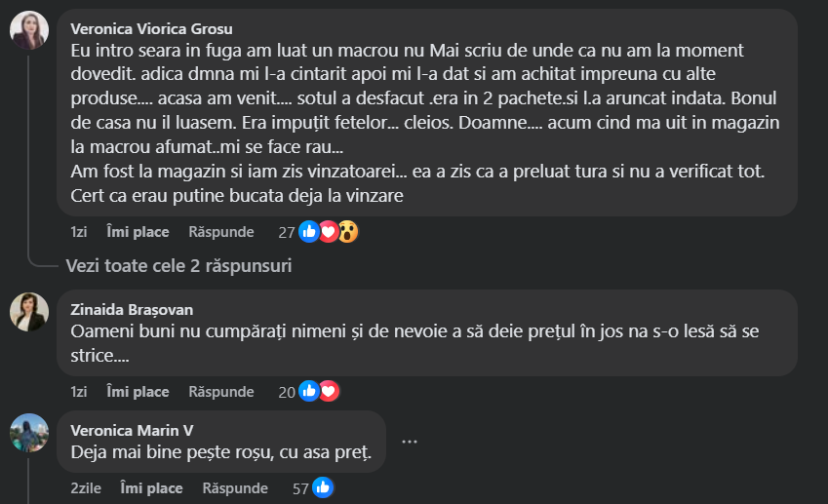Click 'Răspunde' under Zinaida Brașovan's comment
The height and width of the screenshot is (504, 828).
[x=221, y=392]
